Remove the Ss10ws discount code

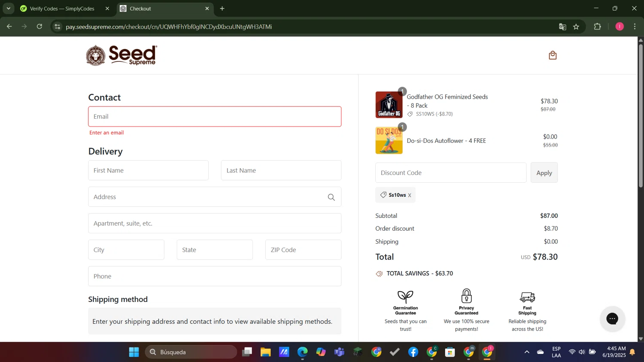coord(410,195)
